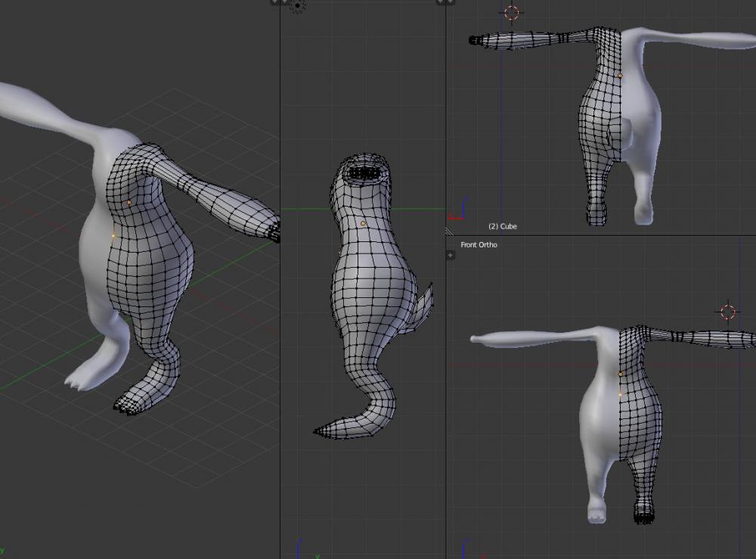
Task: Select the orange vertex in the back-view viewport
Action: tap(620, 76)
